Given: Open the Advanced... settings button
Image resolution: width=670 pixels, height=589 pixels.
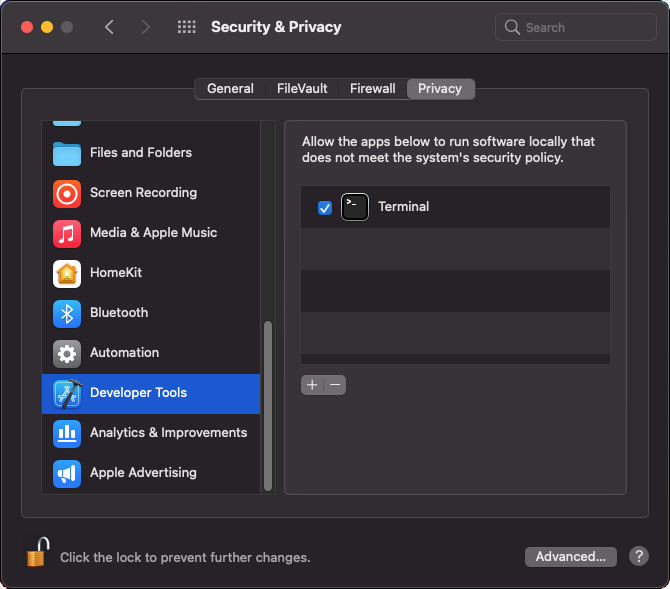Looking at the screenshot, I should (x=570, y=557).
